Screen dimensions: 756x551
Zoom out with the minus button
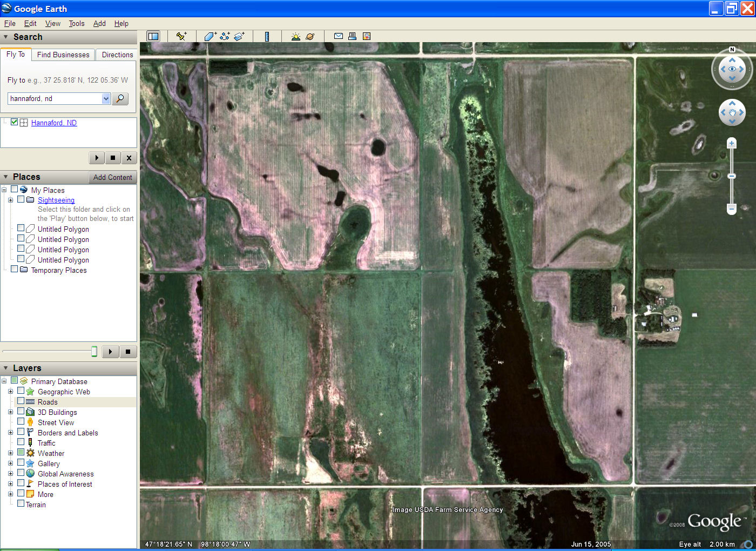[x=732, y=209]
